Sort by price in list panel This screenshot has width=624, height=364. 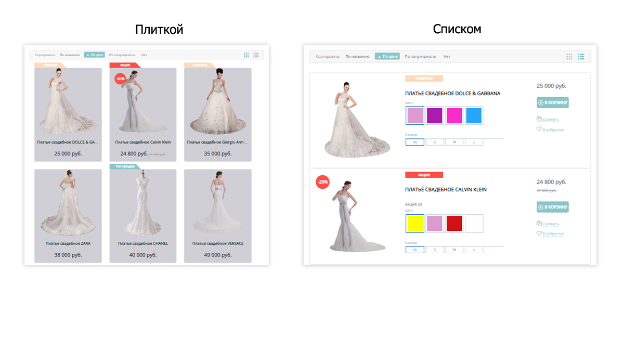(x=387, y=56)
